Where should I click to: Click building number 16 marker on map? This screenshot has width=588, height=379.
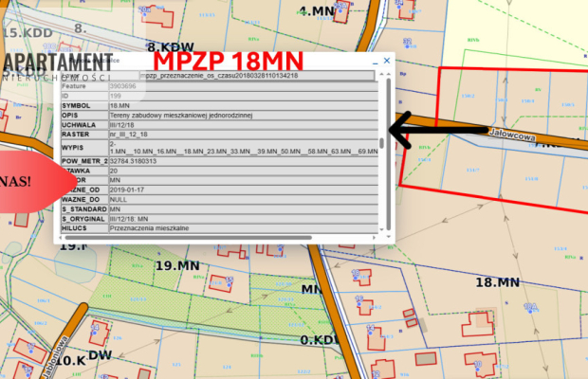(x=358, y=299)
